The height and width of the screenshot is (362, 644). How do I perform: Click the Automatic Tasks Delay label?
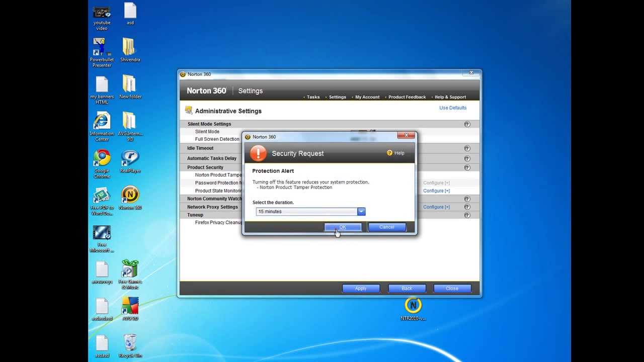pyautogui.click(x=212, y=158)
